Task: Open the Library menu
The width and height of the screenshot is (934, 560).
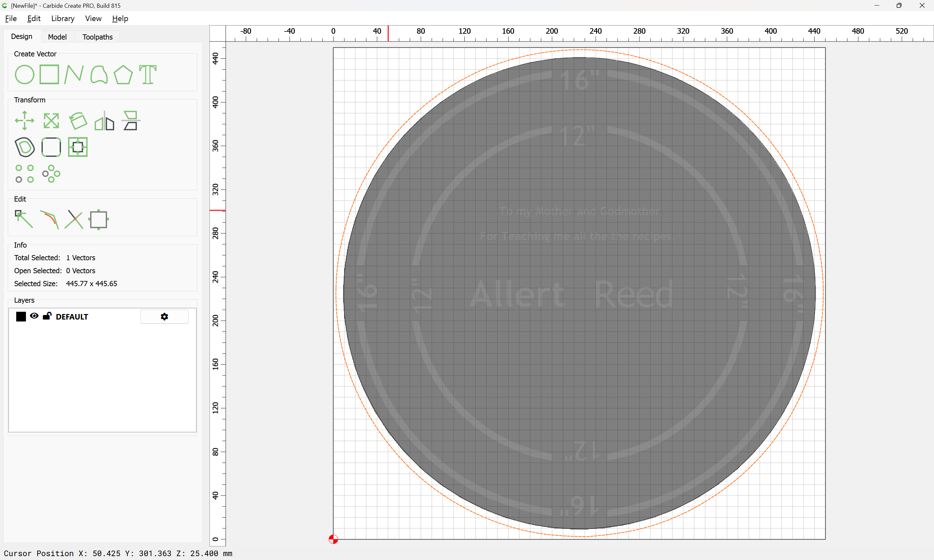Action: (x=63, y=18)
